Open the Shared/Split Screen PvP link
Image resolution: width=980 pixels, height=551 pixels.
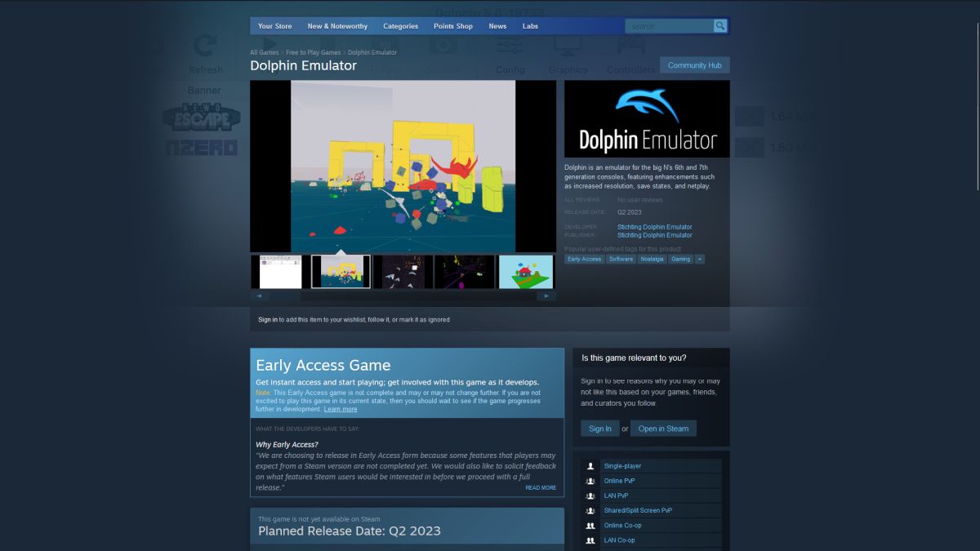[638, 510]
